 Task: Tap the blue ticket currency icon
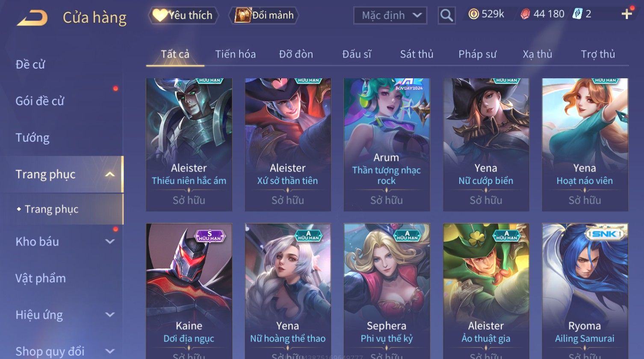(x=577, y=14)
